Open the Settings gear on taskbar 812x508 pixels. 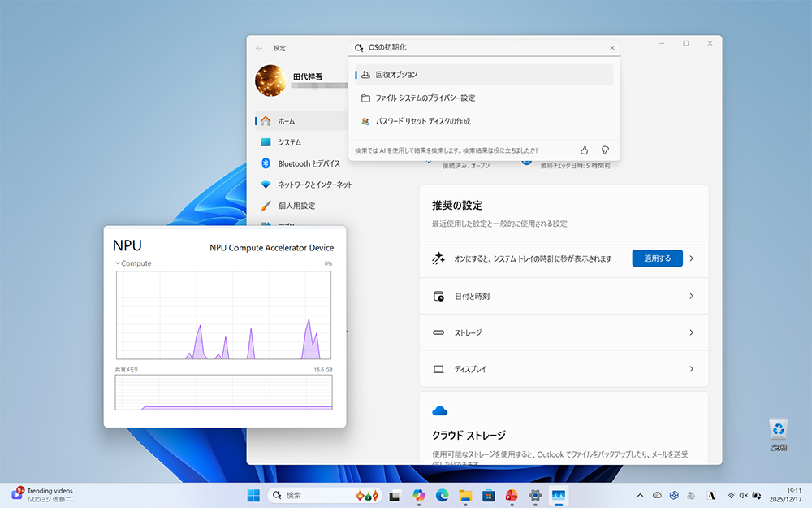point(535,496)
